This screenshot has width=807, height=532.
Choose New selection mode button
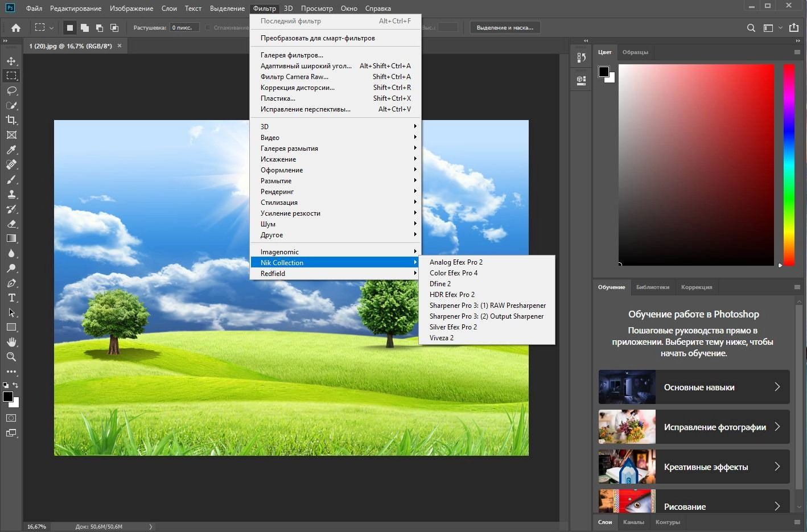[x=69, y=27]
